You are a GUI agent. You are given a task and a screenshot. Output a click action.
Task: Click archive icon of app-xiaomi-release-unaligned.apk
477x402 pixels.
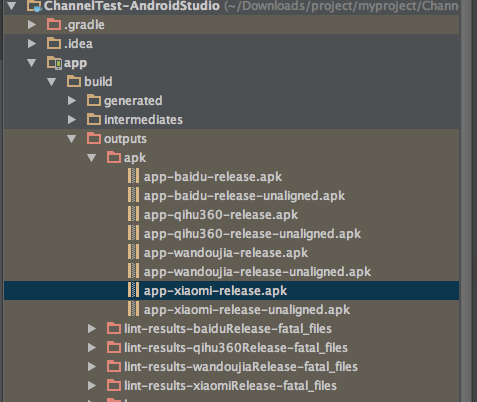click(133, 309)
